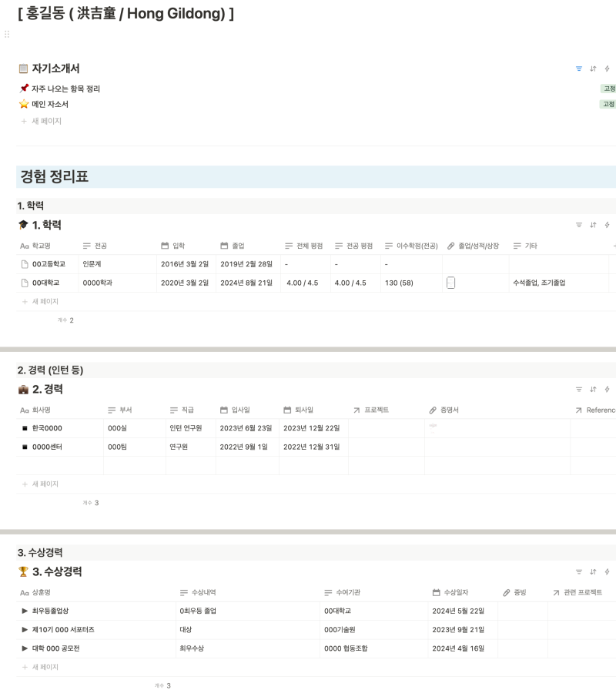Click automation bolt icon of 2. 경력 database
This screenshot has width=616, height=690.
[x=608, y=389]
